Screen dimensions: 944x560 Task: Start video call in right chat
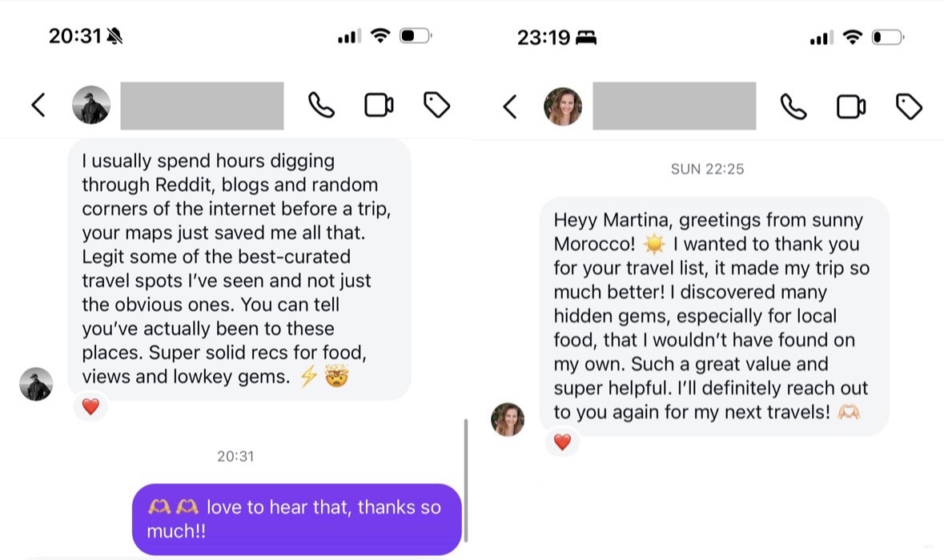851,106
